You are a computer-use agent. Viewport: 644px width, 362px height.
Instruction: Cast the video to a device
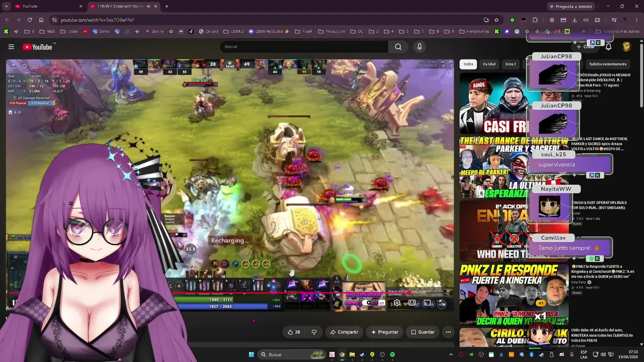click(x=427, y=303)
